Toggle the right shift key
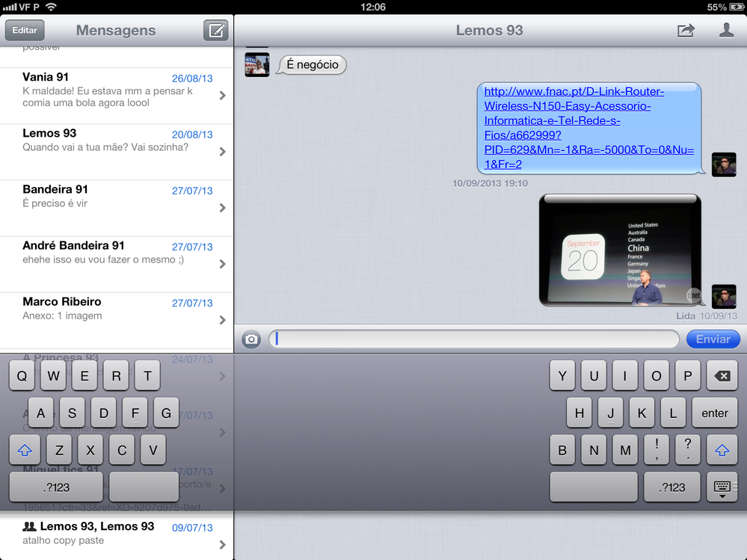This screenshot has width=747, height=560. point(722,450)
